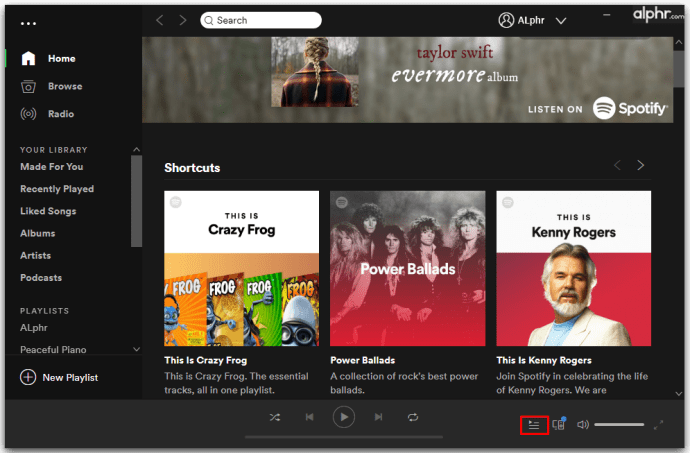This screenshot has height=453, width=690.
Task: Open the play Queue
Action: pyautogui.click(x=534, y=425)
